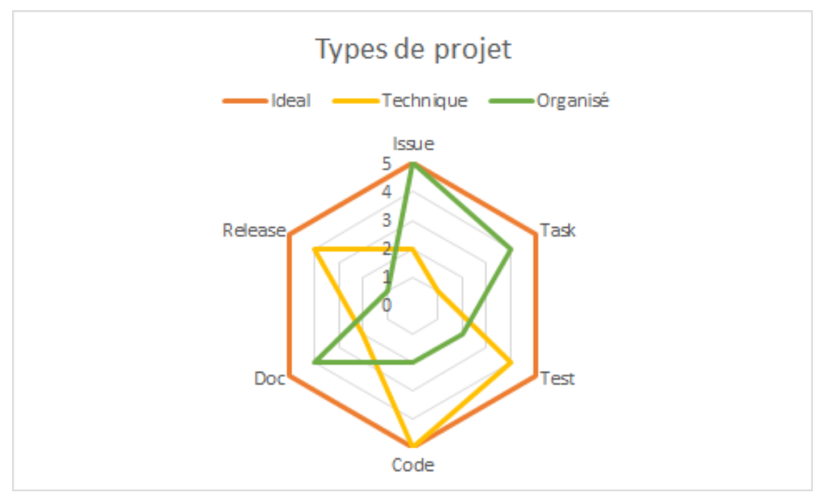Viewport: 825px width, 504px height.
Task: Select the Issue category label
Action: (x=413, y=144)
